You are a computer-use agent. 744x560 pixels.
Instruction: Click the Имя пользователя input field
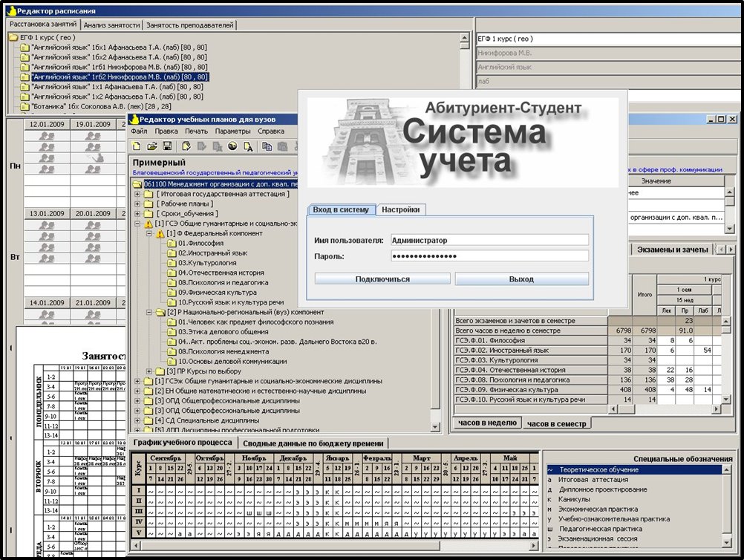489,240
